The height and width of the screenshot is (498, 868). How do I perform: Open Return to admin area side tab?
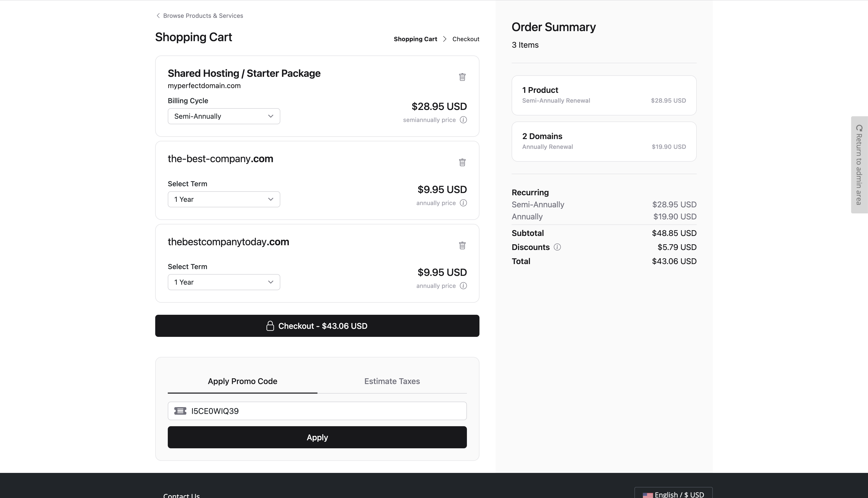coord(859,165)
